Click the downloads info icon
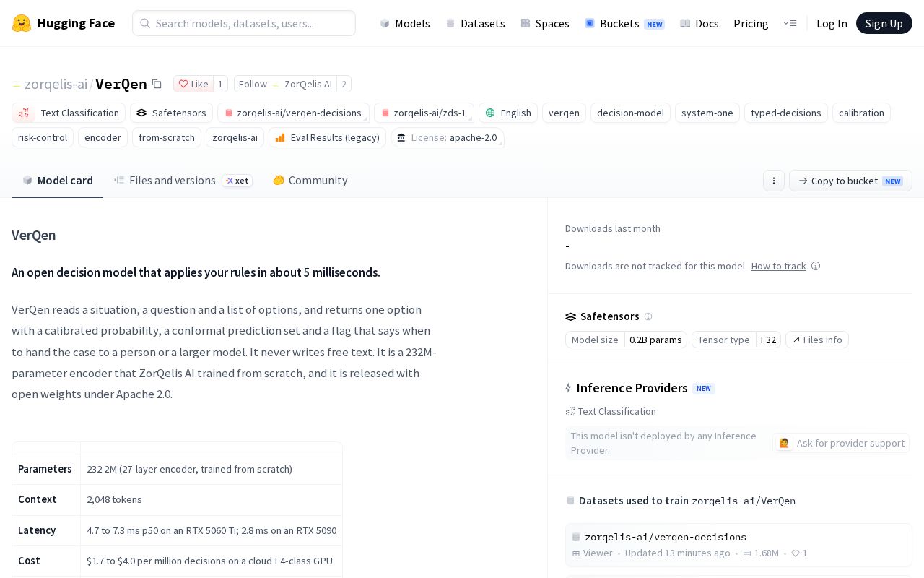 click(x=816, y=266)
